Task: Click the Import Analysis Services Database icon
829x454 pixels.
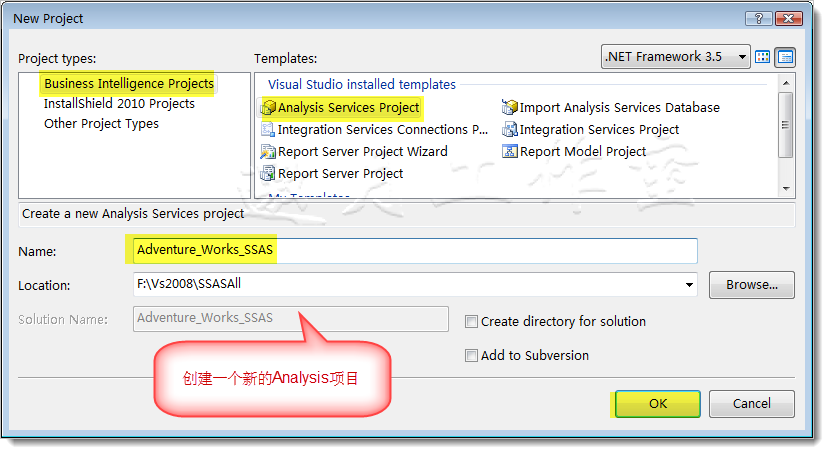Action: pyautogui.click(x=510, y=107)
